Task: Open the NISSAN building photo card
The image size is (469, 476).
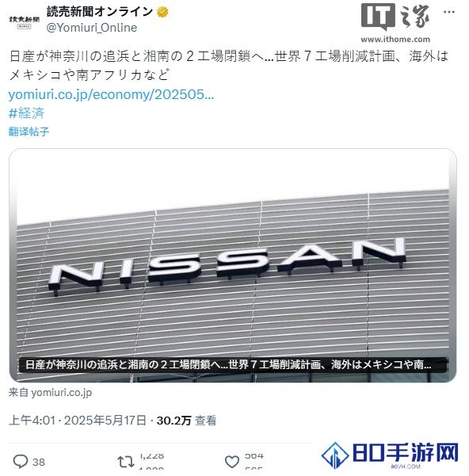Action: point(233,265)
